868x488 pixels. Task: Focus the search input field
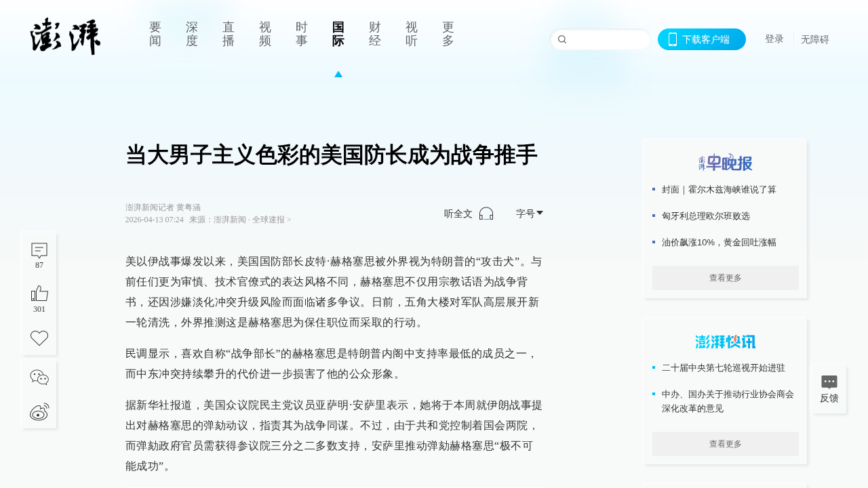607,39
